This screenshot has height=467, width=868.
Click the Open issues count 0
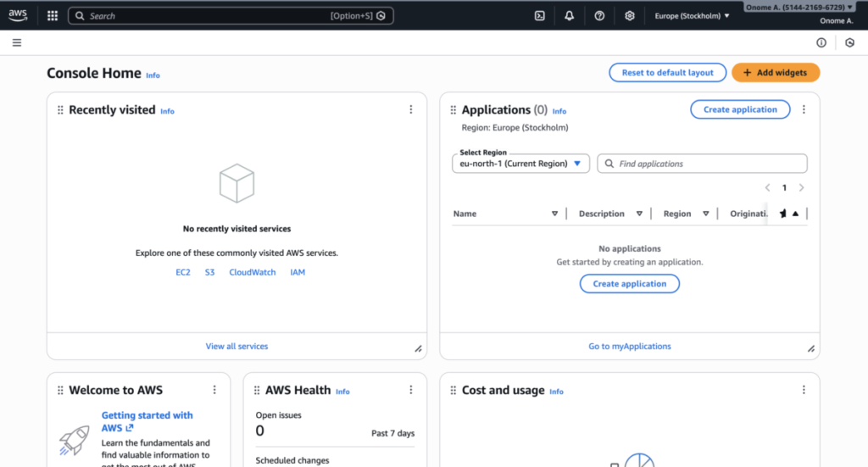pyautogui.click(x=259, y=431)
